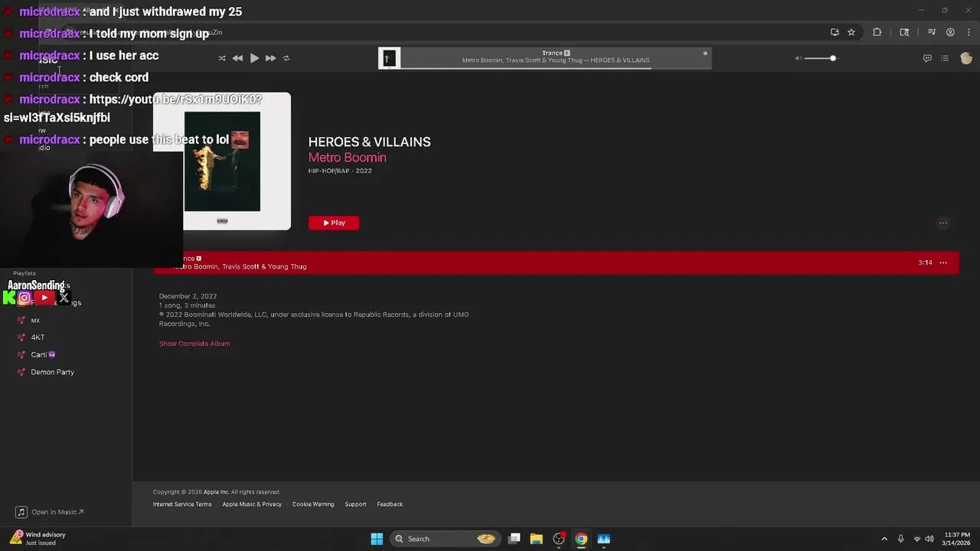Click the microphone tray icon

click(901, 539)
